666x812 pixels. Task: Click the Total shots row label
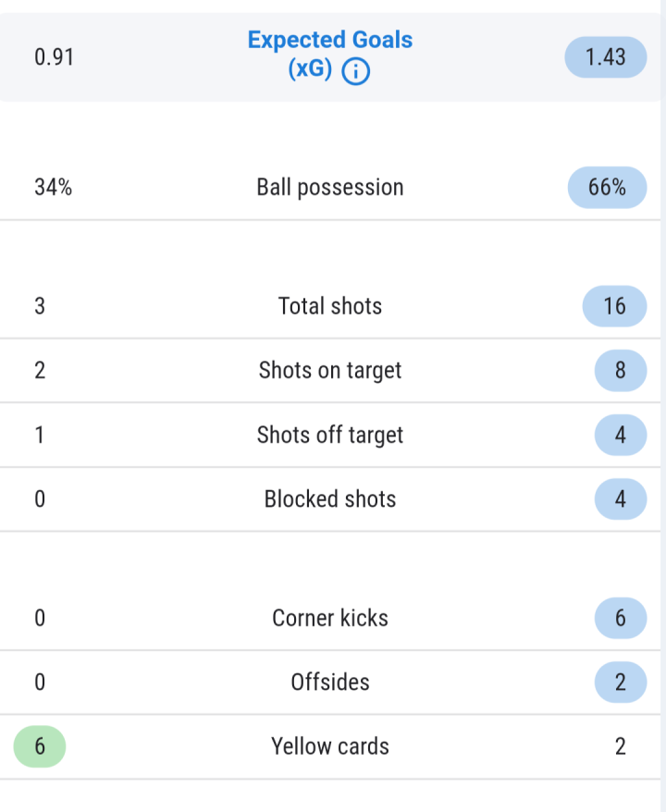click(x=330, y=306)
